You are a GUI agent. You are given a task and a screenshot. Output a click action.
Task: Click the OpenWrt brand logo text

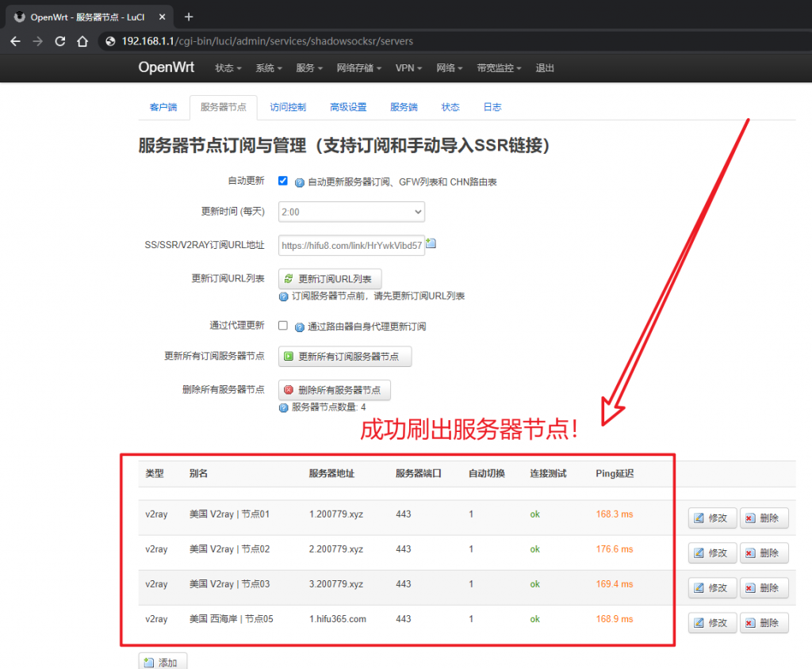tap(167, 67)
